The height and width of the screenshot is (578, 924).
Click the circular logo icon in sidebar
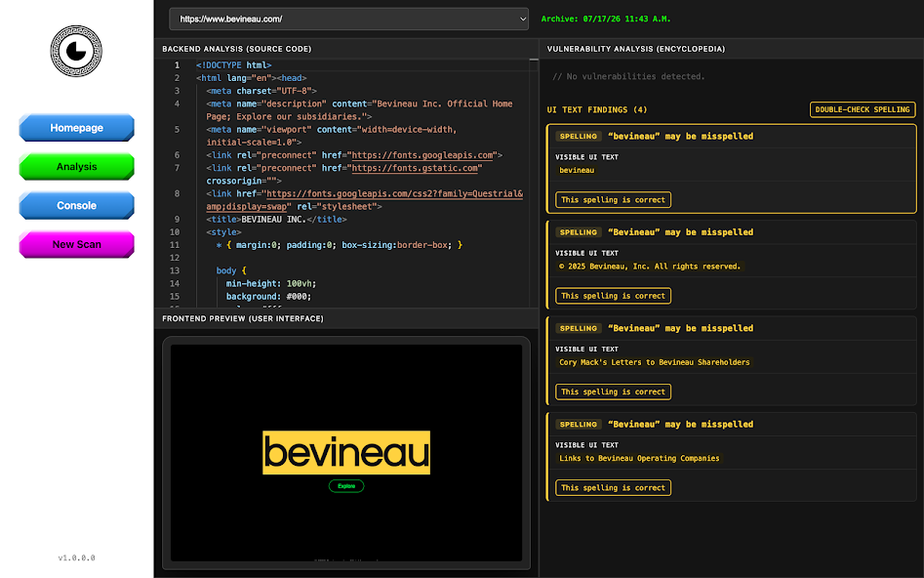(x=76, y=51)
